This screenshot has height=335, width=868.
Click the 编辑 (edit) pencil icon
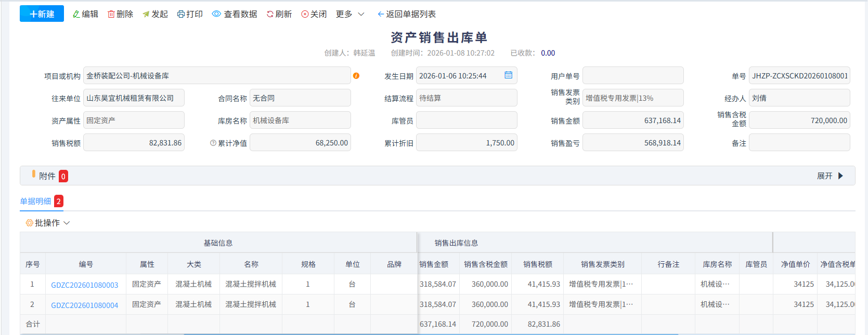click(x=76, y=14)
